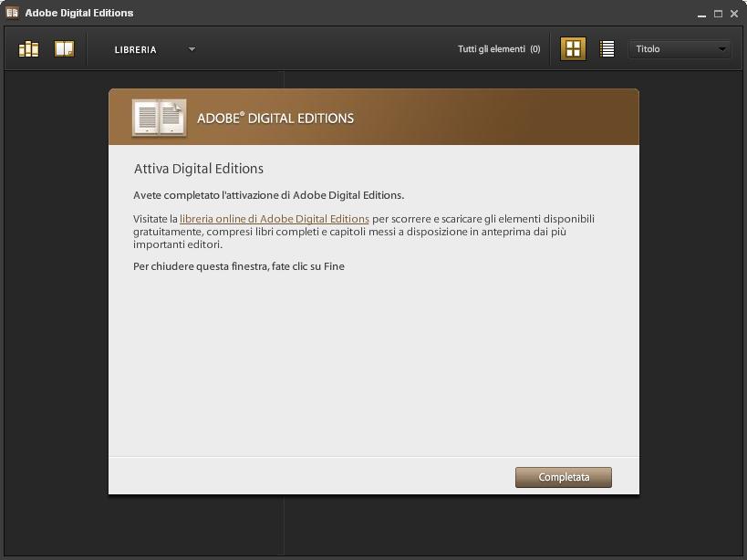Click Tutti gli elementi (0) label
This screenshot has width=747, height=560.
(499, 49)
